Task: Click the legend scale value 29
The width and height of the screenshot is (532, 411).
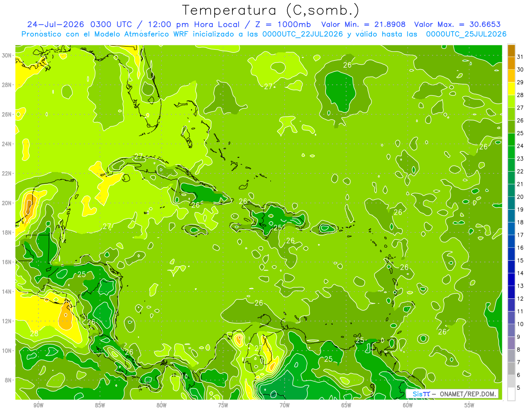Action: click(x=520, y=82)
